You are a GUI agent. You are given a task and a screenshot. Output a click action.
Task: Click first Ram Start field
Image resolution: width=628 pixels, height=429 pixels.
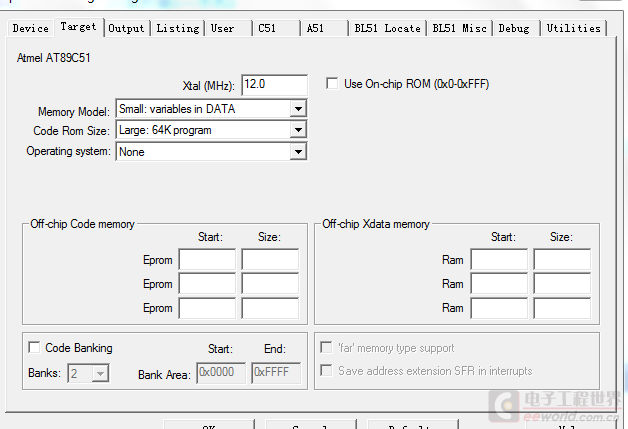click(499, 260)
